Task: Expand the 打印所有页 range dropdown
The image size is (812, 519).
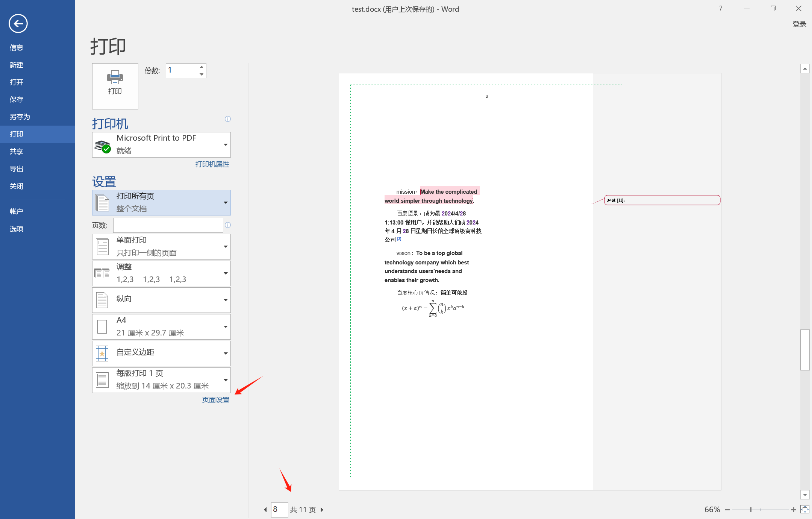Action: [x=161, y=203]
